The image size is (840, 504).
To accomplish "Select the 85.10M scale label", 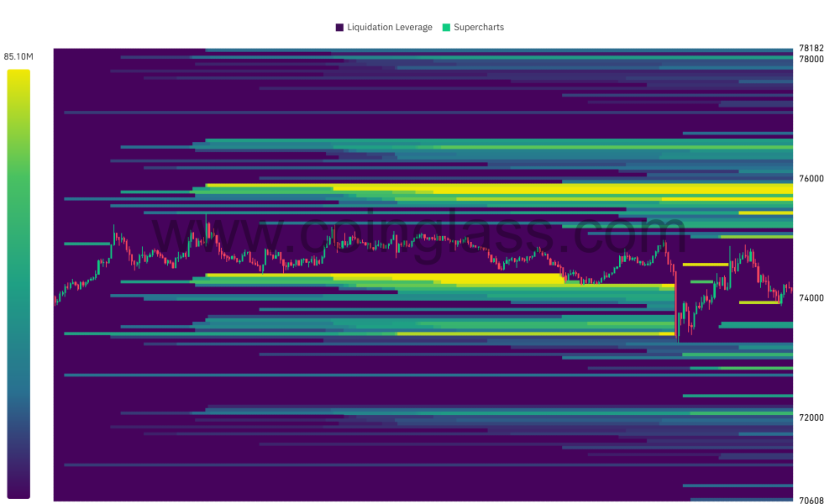I will tap(17, 55).
